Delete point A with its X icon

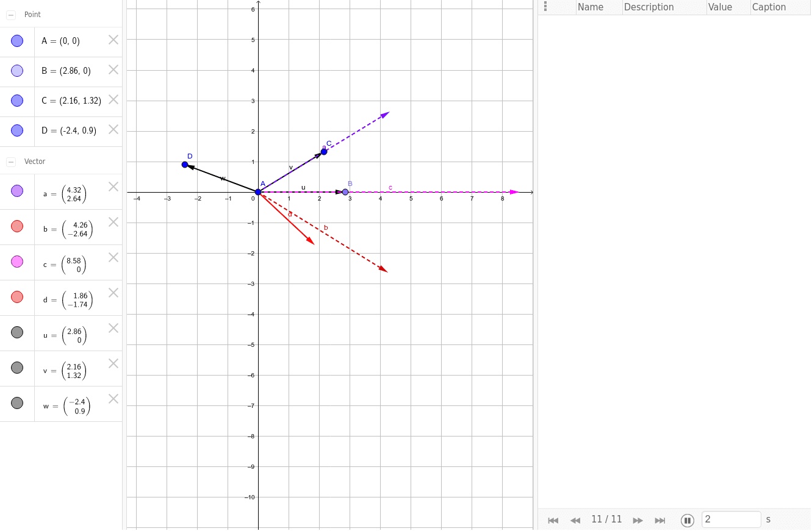(113, 40)
